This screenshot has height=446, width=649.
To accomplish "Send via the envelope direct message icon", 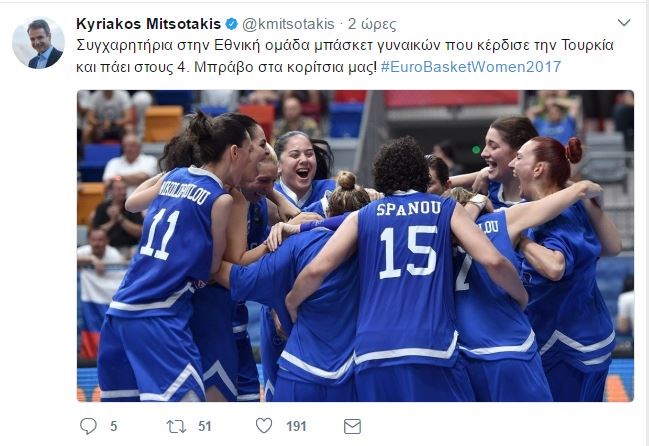I will tap(352, 426).
